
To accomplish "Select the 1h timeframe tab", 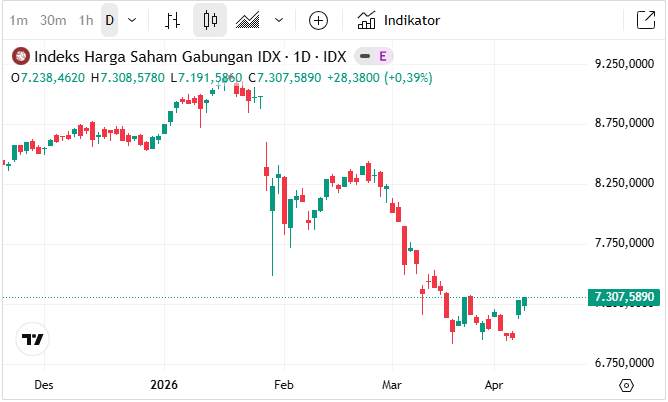I will tap(86, 20).
